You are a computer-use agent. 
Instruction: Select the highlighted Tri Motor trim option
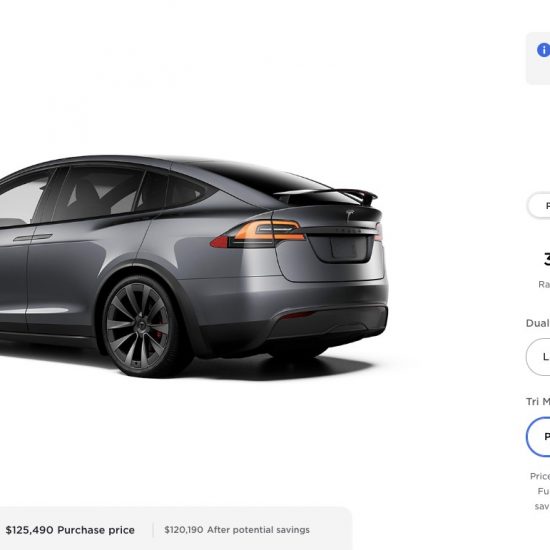538,437
